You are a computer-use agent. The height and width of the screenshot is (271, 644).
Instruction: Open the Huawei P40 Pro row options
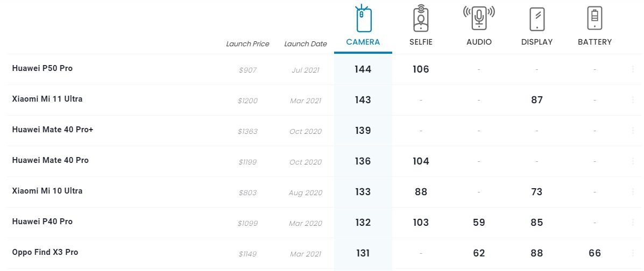(x=633, y=222)
